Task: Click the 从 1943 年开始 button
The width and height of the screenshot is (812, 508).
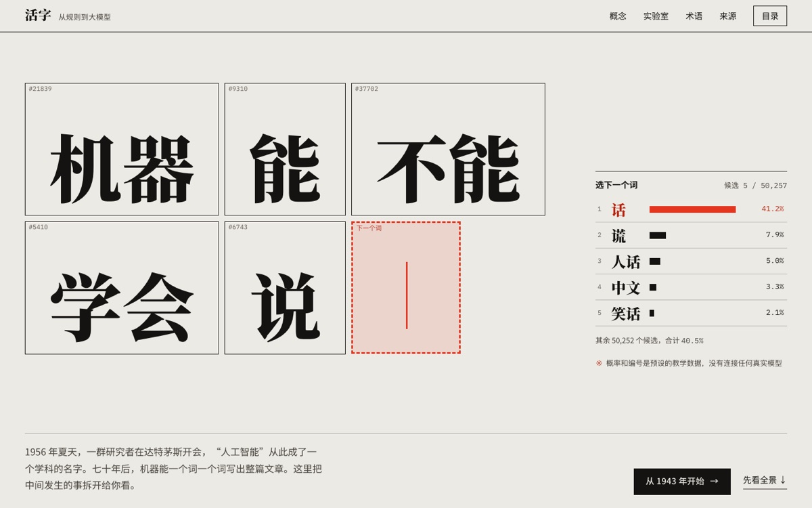Action: click(x=682, y=482)
